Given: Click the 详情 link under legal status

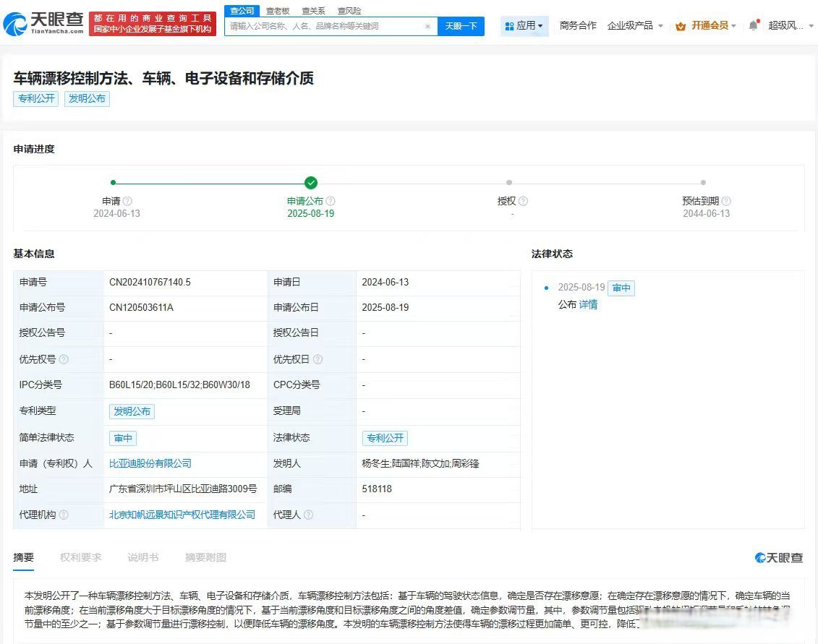Looking at the screenshot, I should tap(588, 304).
